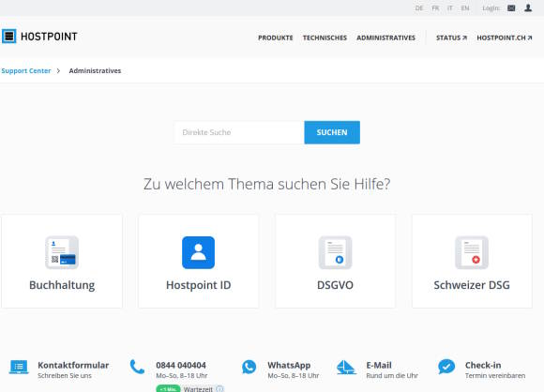Open E-Mail contact option
This screenshot has height=392, width=544.
pos(379,366)
